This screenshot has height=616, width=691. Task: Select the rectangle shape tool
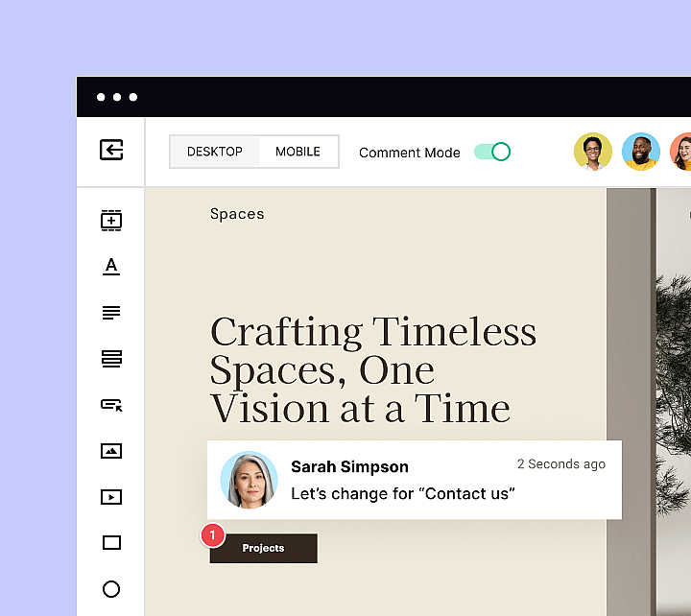point(111,543)
